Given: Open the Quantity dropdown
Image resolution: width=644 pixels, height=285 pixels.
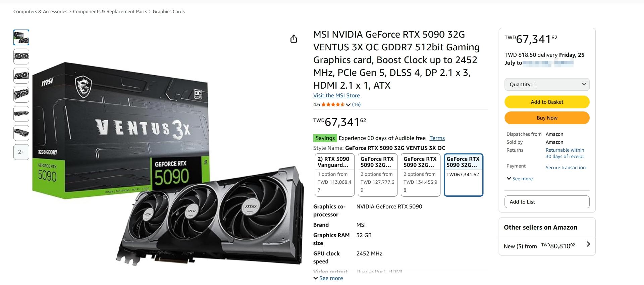Looking at the screenshot, I should pyautogui.click(x=547, y=84).
